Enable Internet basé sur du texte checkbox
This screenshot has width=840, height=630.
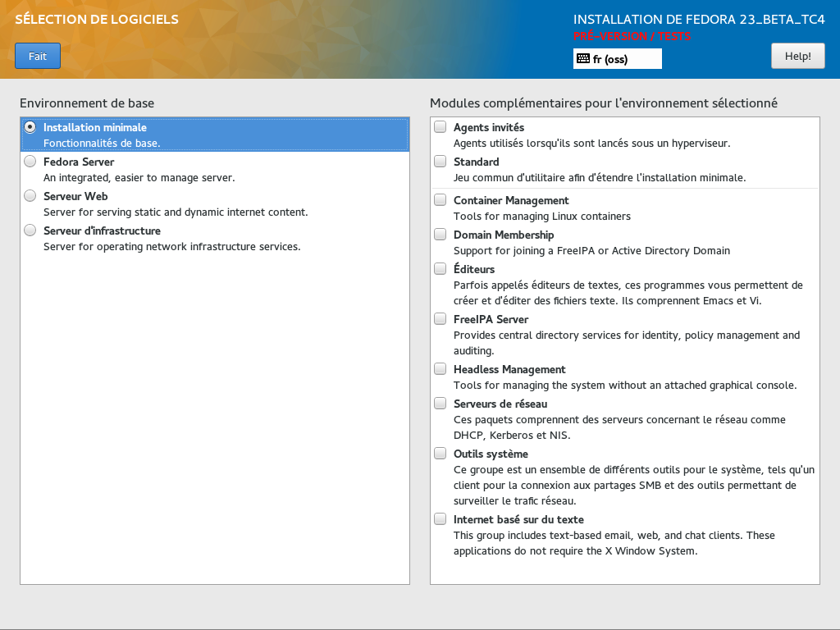[440, 519]
